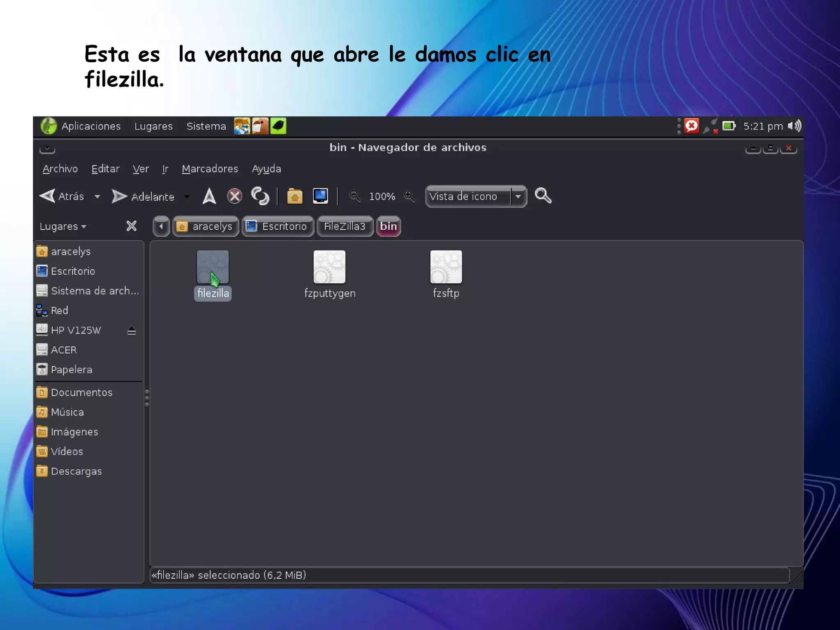The height and width of the screenshot is (630, 840).
Task: Click the Escritorio path bar button
Action: click(278, 226)
